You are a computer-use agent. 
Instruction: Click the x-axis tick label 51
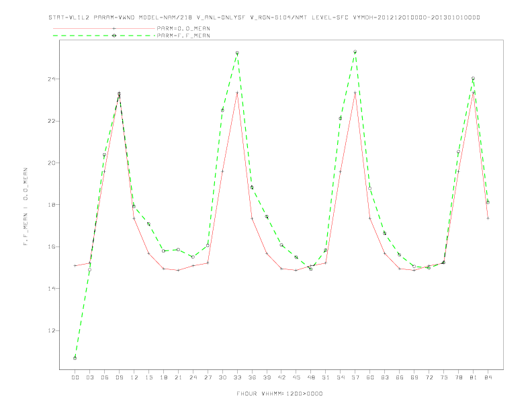(x=326, y=377)
